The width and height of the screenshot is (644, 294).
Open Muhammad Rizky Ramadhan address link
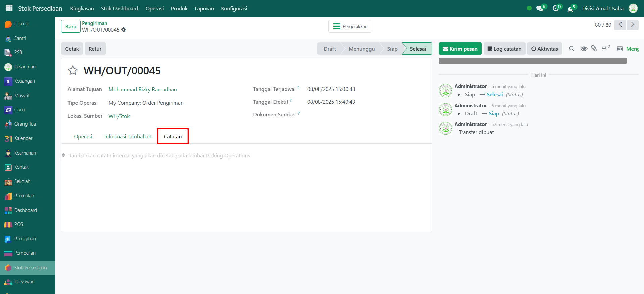pos(143,89)
